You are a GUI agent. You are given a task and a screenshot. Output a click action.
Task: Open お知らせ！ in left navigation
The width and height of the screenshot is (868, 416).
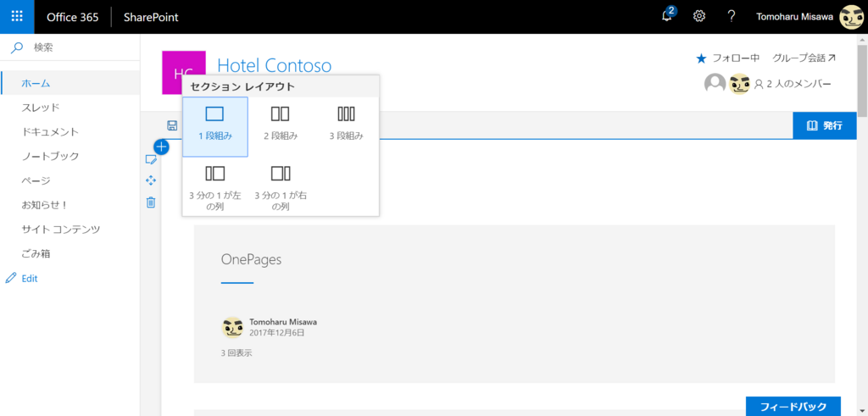tap(70, 205)
